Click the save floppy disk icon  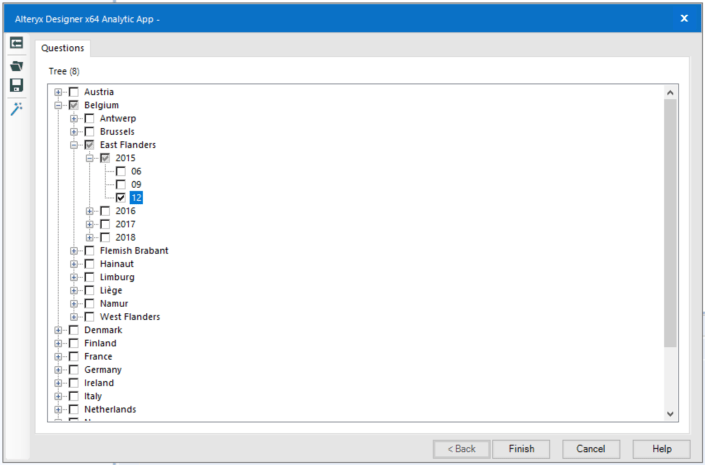pos(16,85)
